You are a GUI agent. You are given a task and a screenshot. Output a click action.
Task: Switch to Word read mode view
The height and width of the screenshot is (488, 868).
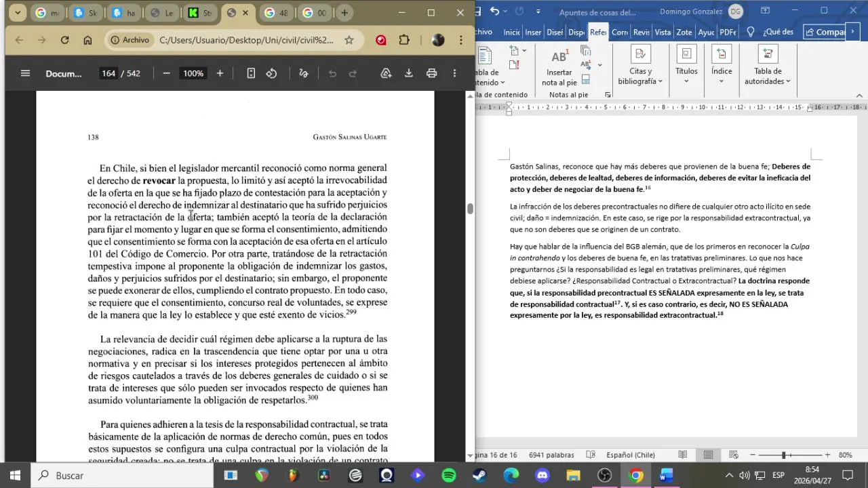coord(683,455)
